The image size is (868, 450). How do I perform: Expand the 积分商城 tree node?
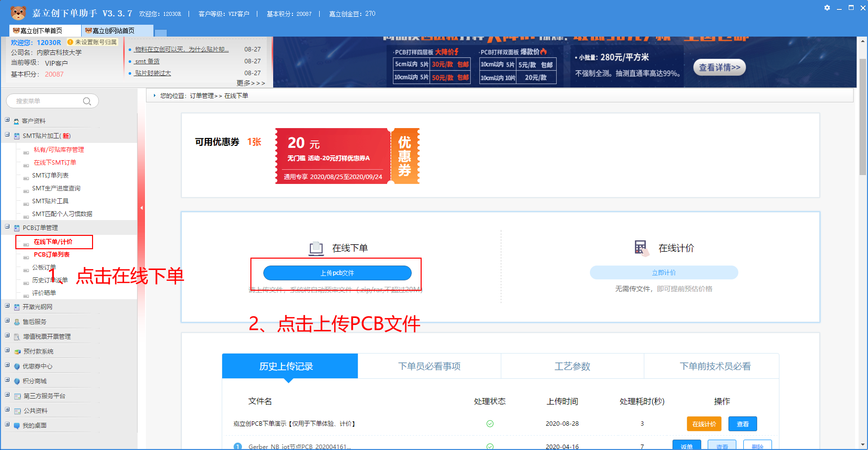click(x=7, y=380)
